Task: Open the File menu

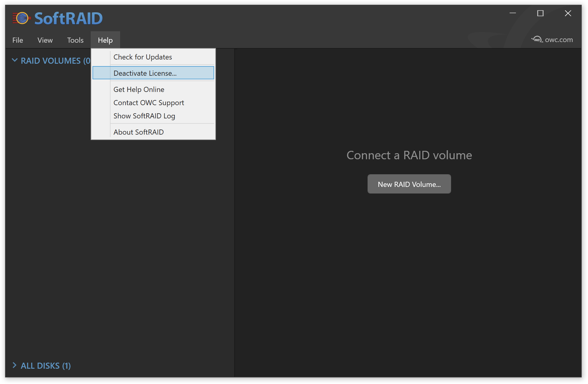Action: point(18,40)
